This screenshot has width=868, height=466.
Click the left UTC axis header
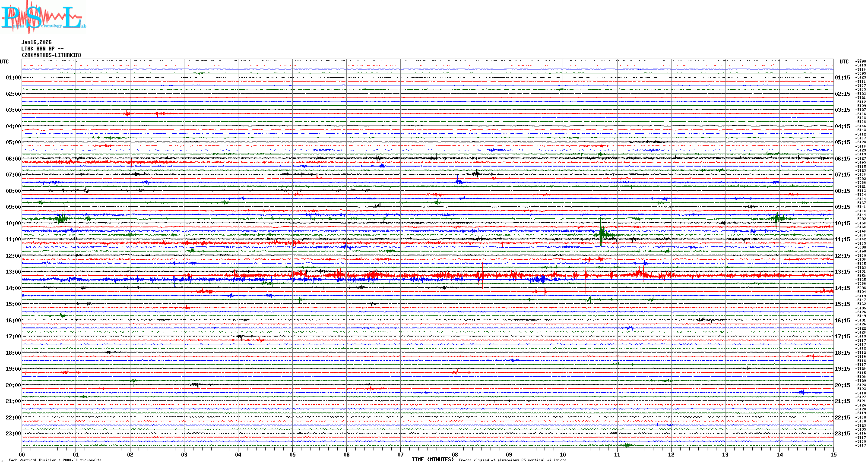point(4,62)
